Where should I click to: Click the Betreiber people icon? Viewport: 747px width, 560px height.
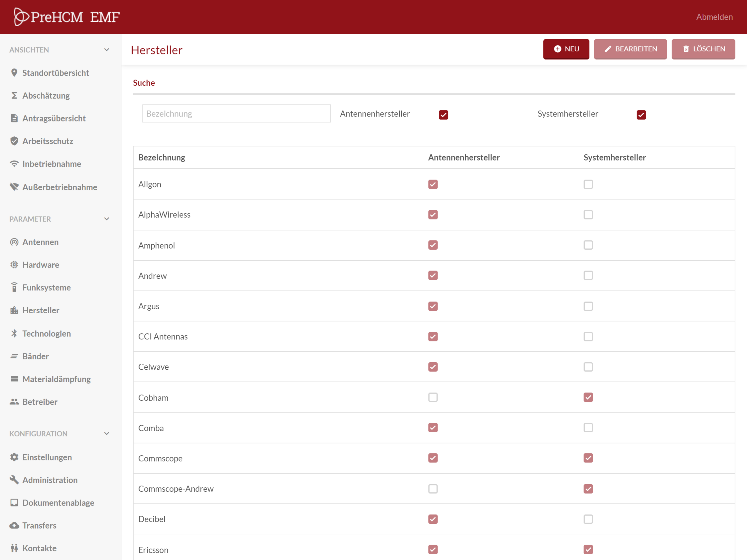[x=14, y=402]
